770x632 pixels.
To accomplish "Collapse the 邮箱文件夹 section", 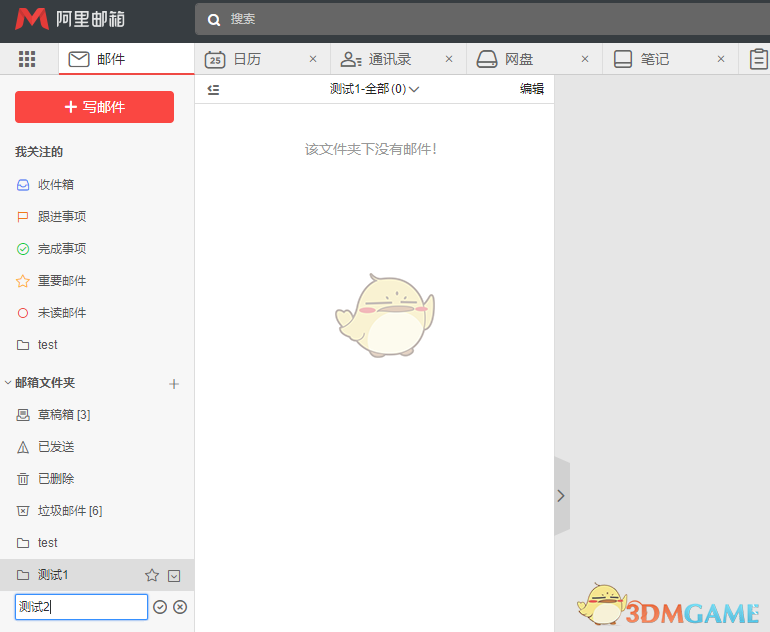I will point(9,382).
